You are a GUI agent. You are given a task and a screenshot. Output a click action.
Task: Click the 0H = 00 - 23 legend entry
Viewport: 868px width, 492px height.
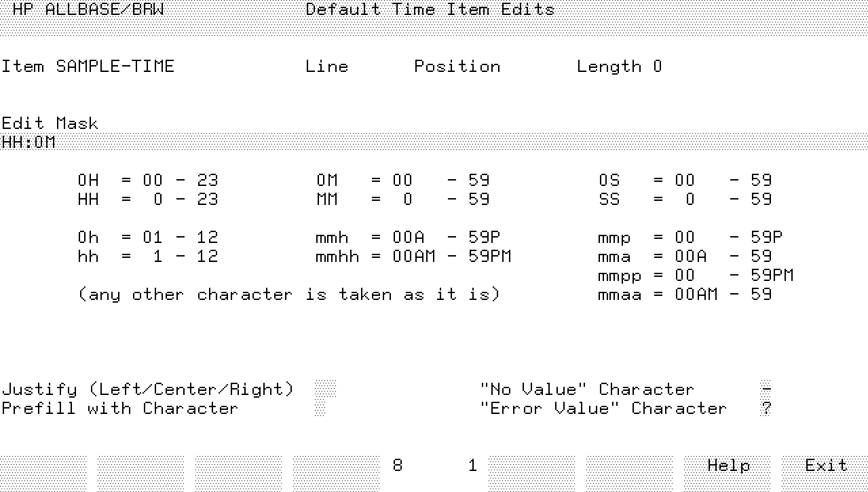148,181
